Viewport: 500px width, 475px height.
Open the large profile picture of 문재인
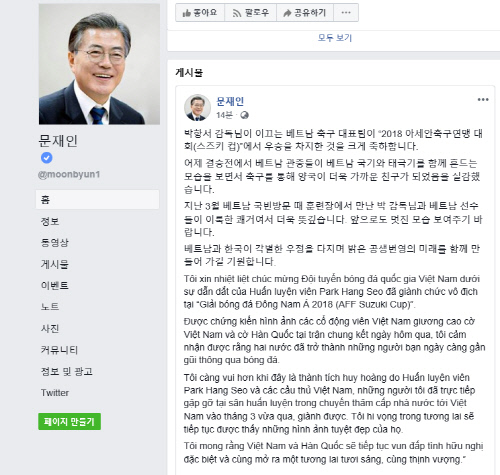[99, 64]
